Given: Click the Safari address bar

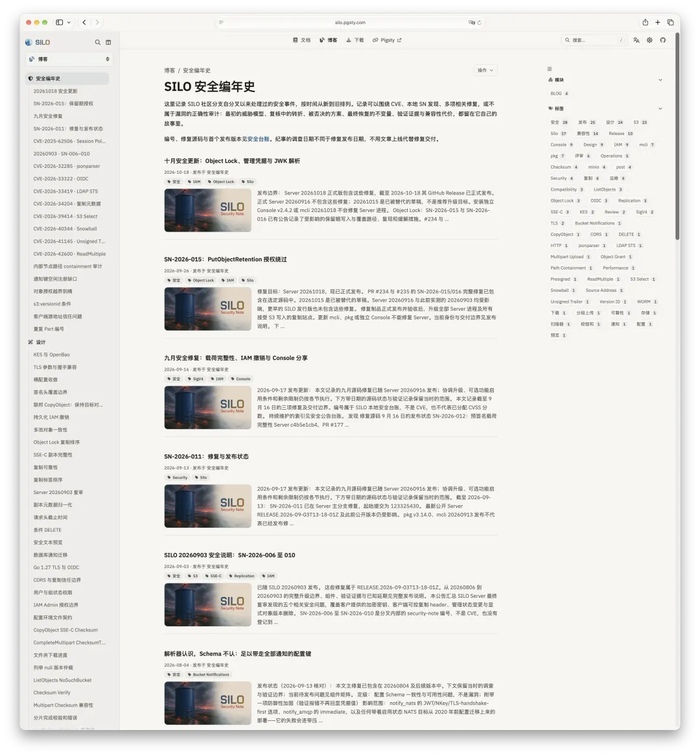Looking at the screenshot, I should (x=350, y=23).
